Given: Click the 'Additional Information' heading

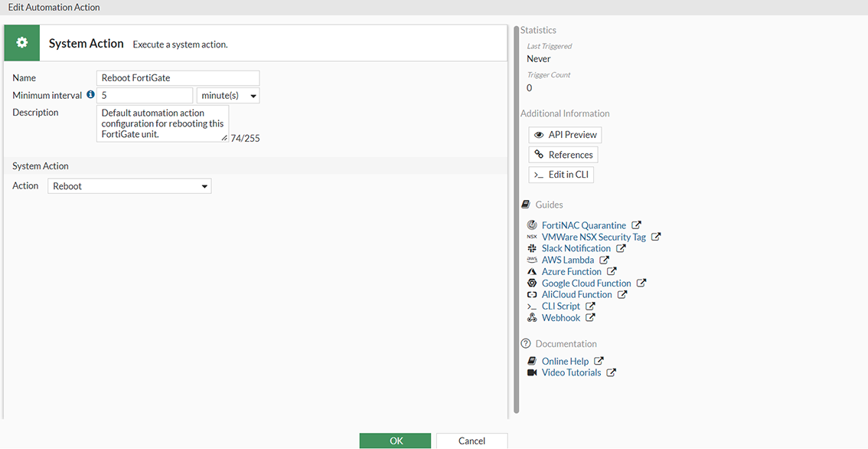Looking at the screenshot, I should pos(565,113).
